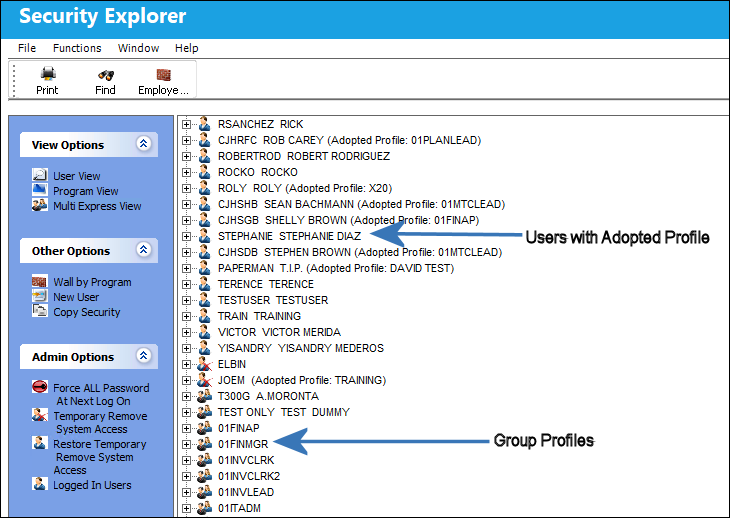Image resolution: width=730 pixels, height=518 pixels.
Task: Click the Employee wall toolbar icon
Action: 163,74
